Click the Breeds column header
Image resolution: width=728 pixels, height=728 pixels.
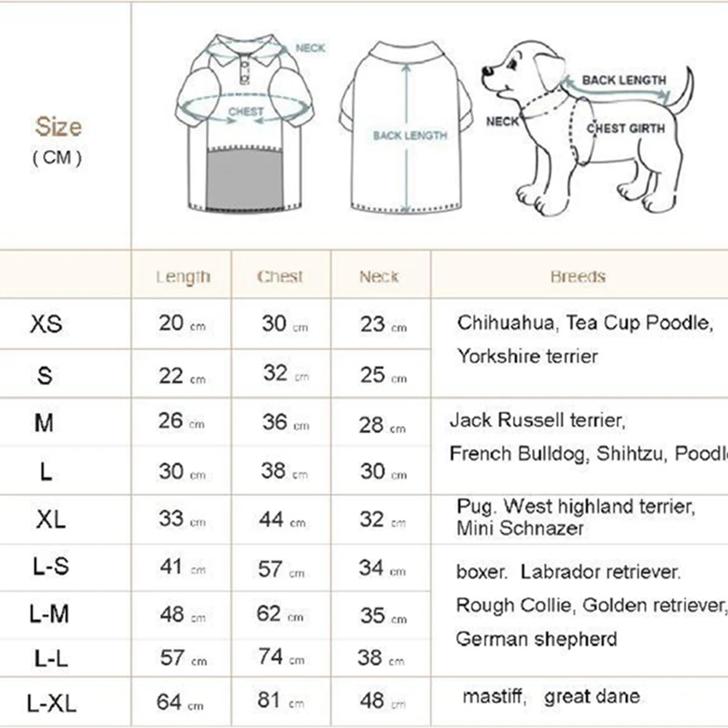pyautogui.click(x=578, y=277)
